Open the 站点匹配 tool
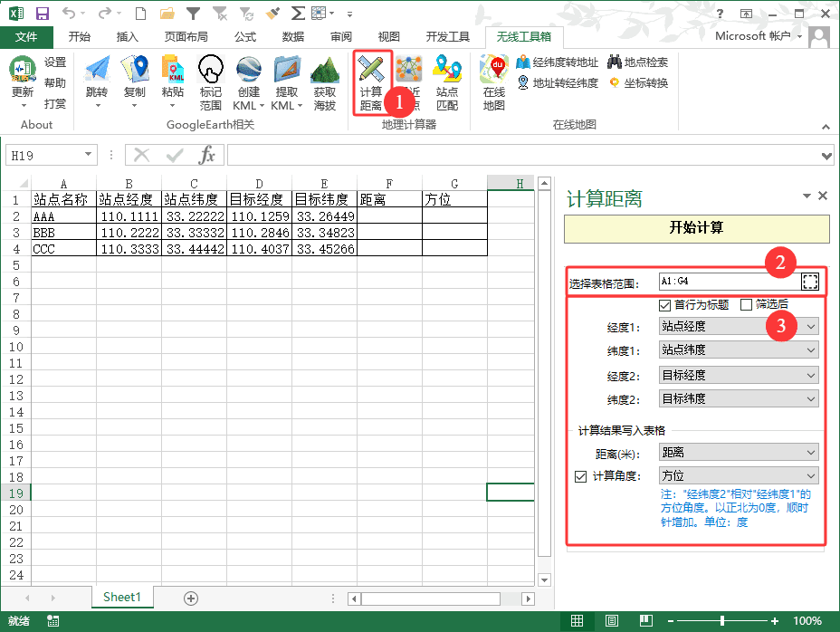 447,82
